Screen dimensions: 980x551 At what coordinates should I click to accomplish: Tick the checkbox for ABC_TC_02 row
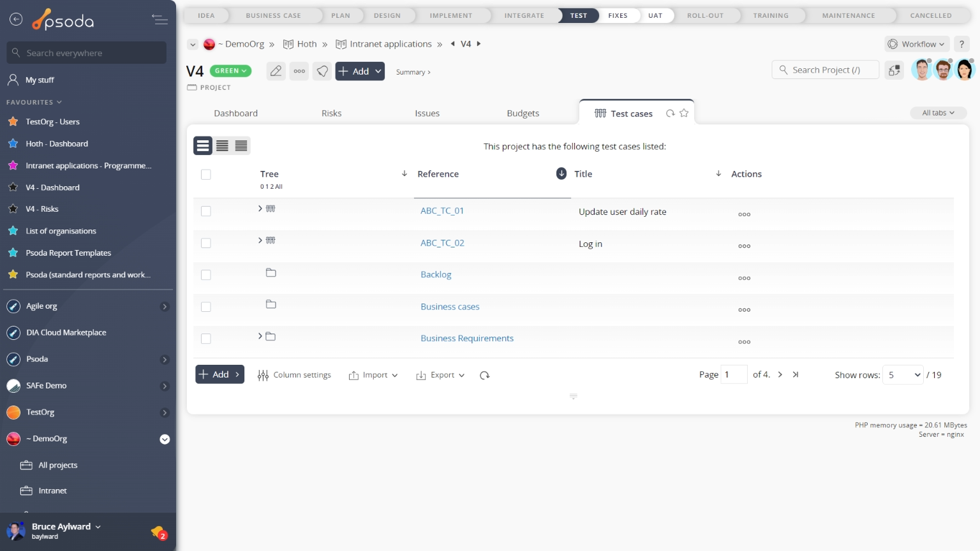[x=206, y=243]
